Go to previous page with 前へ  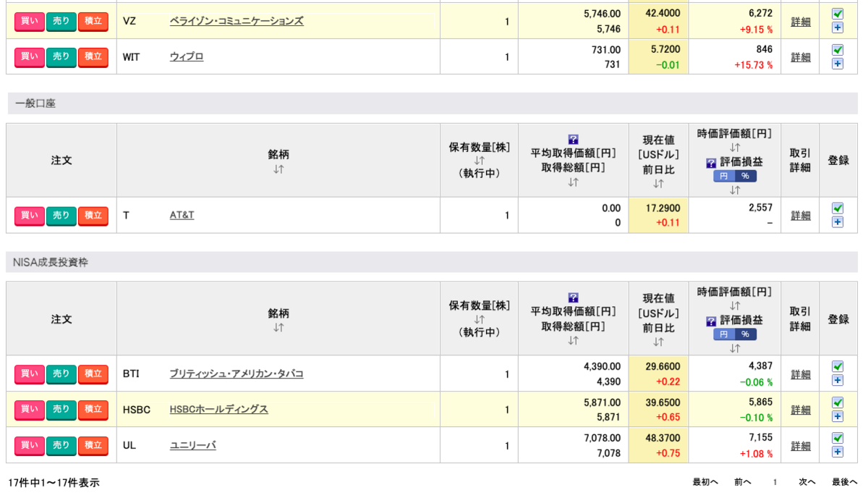(743, 482)
